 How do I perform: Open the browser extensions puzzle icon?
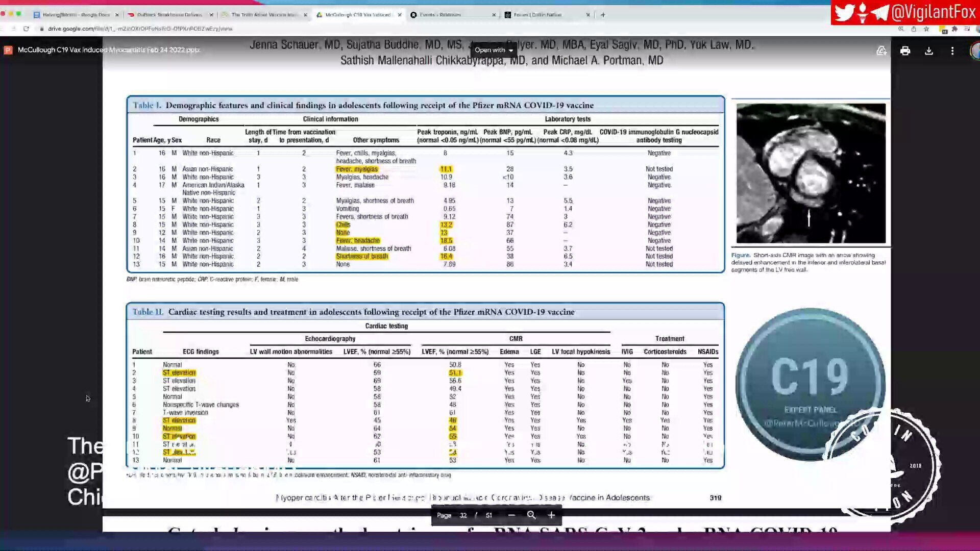click(954, 29)
